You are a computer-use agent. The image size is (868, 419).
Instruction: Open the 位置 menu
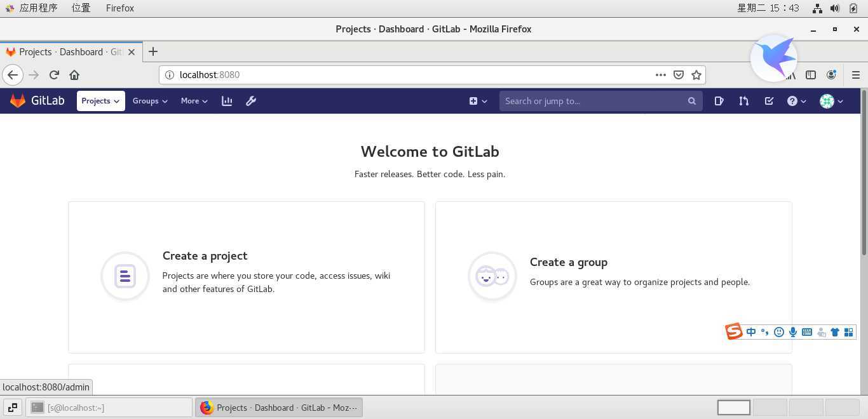tap(81, 8)
